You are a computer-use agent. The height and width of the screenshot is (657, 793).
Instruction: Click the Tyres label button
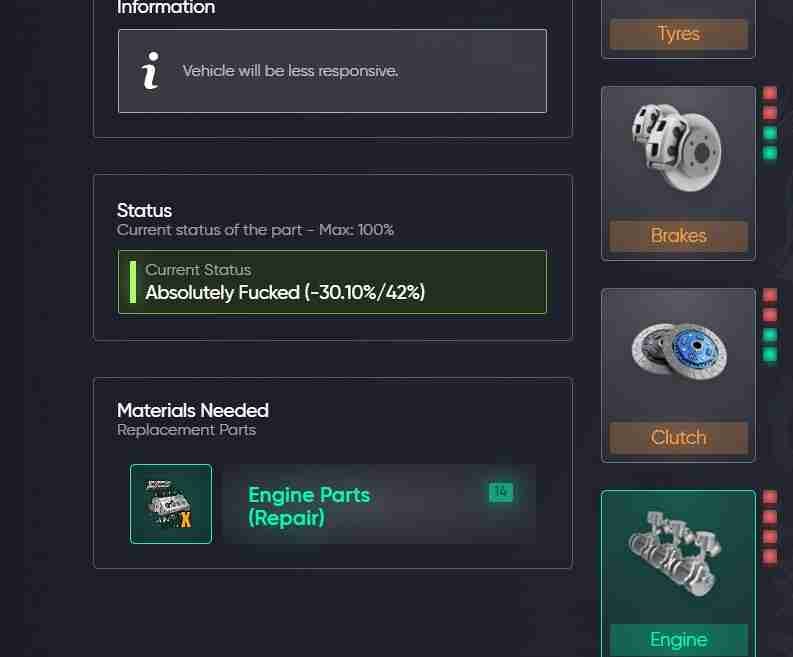(678, 34)
